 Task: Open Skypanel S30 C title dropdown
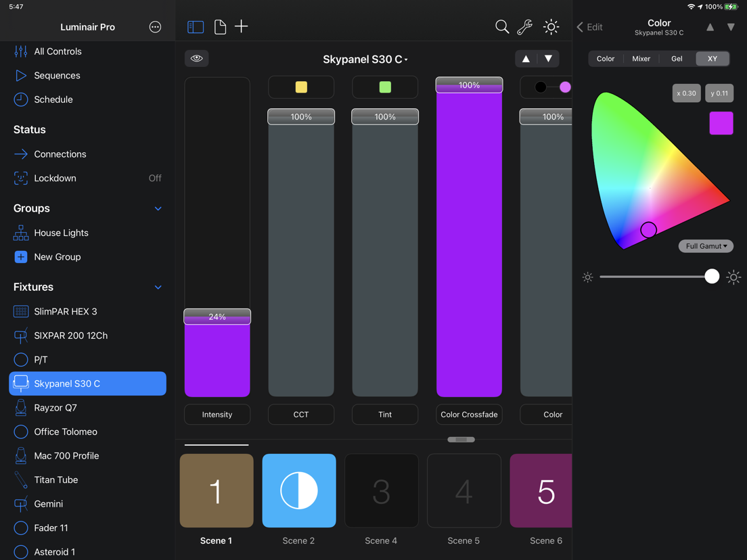(365, 60)
